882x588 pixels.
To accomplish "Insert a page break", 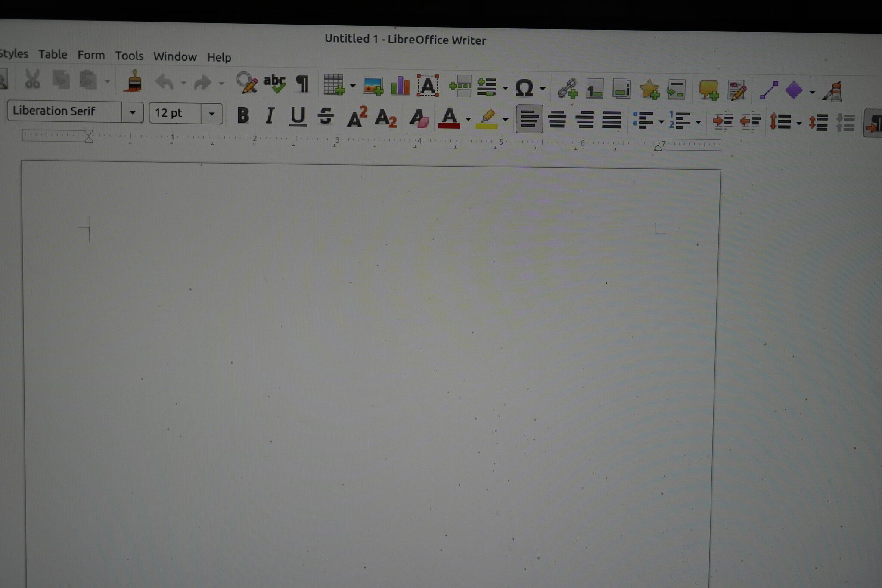I will [460, 86].
